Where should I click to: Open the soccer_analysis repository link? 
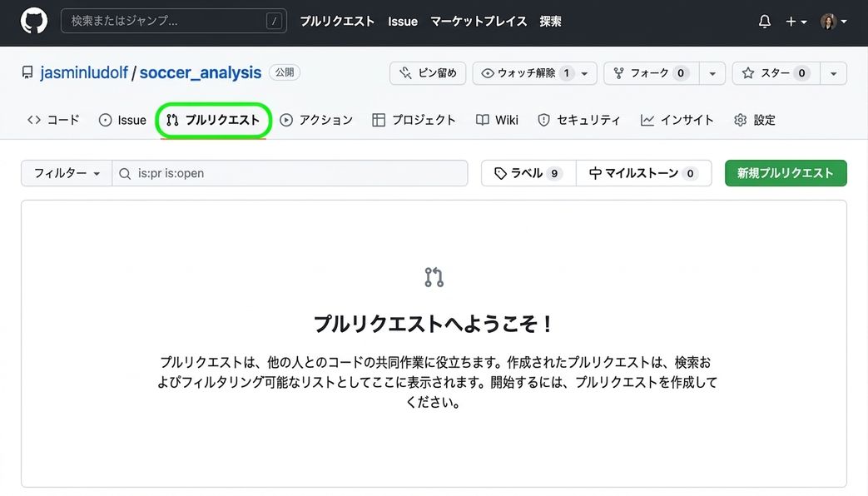pyautogui.click(x=201, y=72)
